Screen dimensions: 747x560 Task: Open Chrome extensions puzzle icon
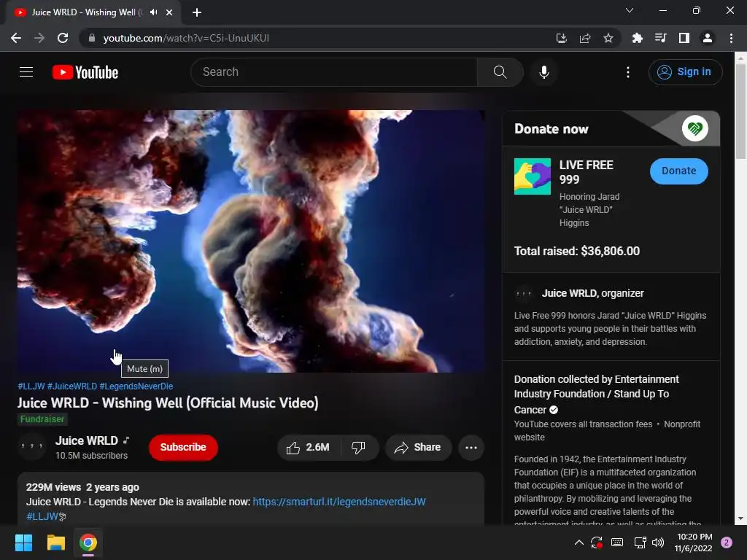(x=637, y=38)
